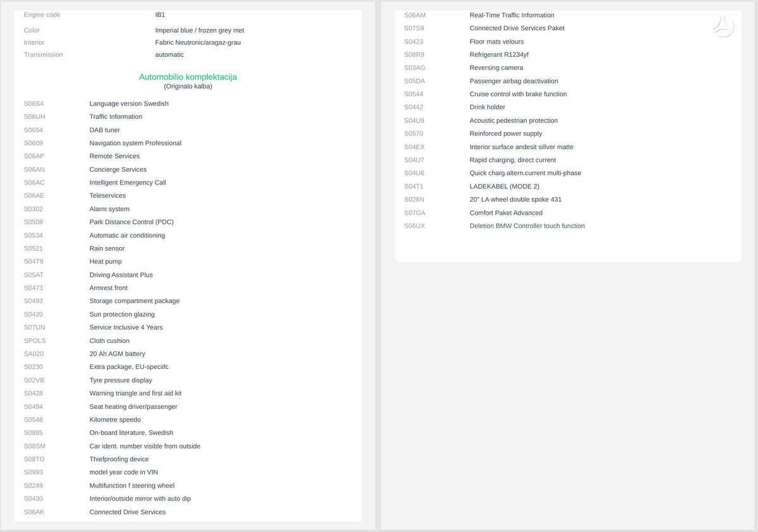Click Deletion BMW Controller touch function row
This screenshot has width=758, height=532.
coord(568,226)
